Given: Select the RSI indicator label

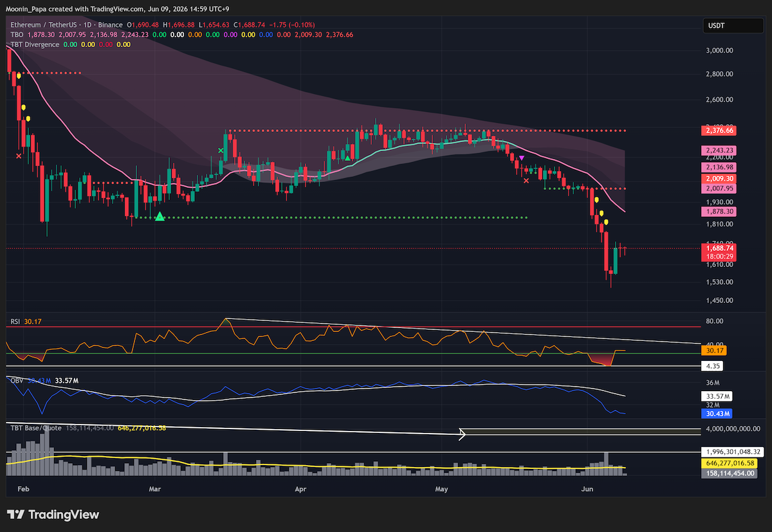Looking at the screenshot, I should coord(15,320).
